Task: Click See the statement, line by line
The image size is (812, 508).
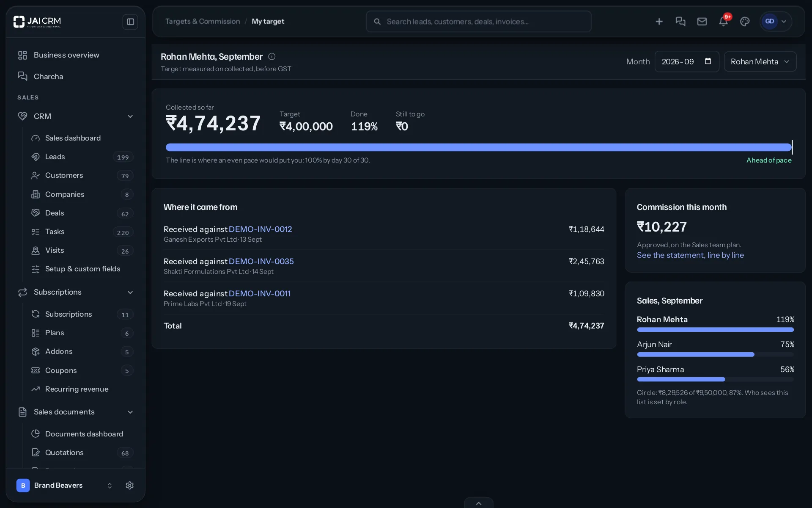Action: click(690, 255)
